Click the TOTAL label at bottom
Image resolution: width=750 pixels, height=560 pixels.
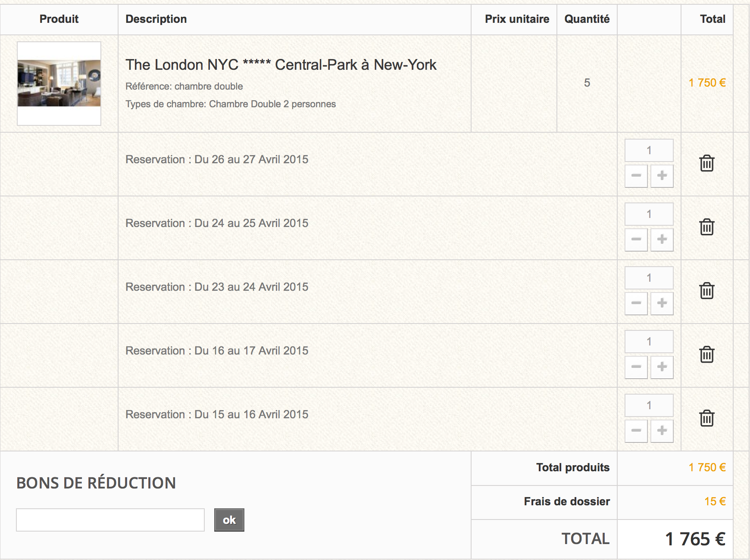pos(585,539)
